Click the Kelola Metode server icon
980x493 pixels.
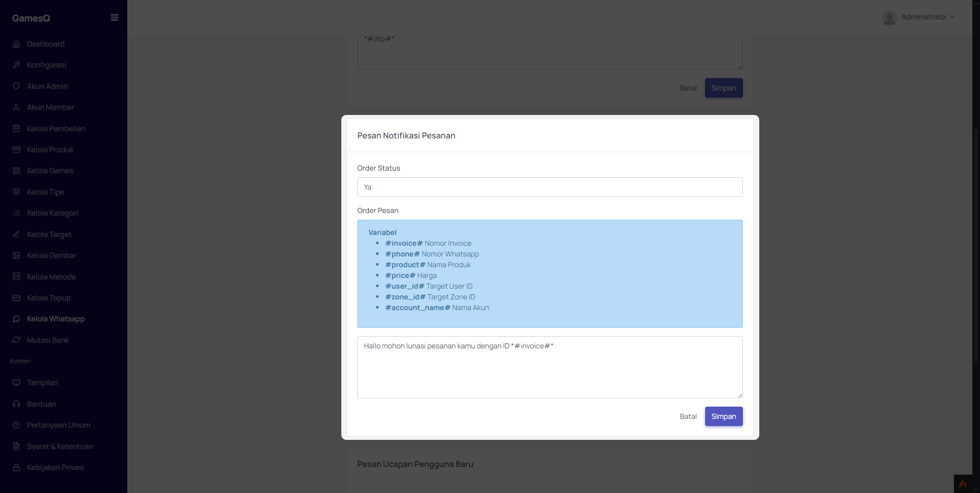pyautogui.click(x=16, y=277)
